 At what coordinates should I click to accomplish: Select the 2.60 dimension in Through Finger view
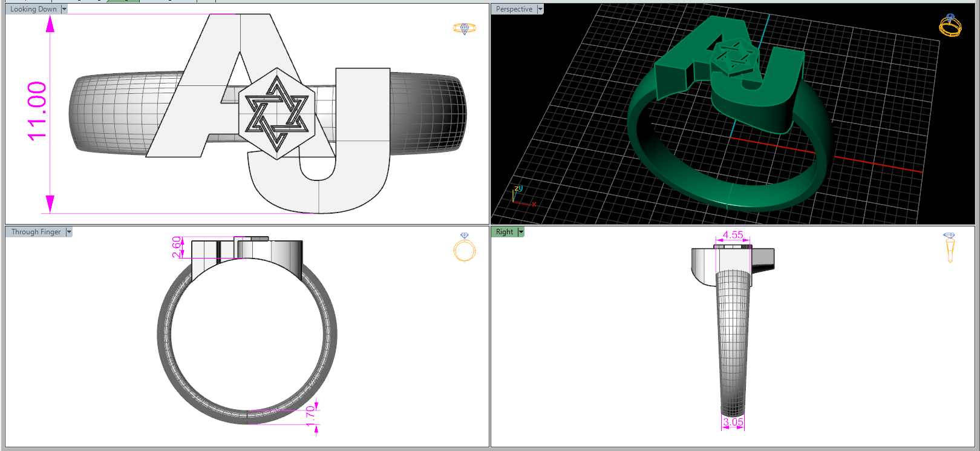point(177,247)
